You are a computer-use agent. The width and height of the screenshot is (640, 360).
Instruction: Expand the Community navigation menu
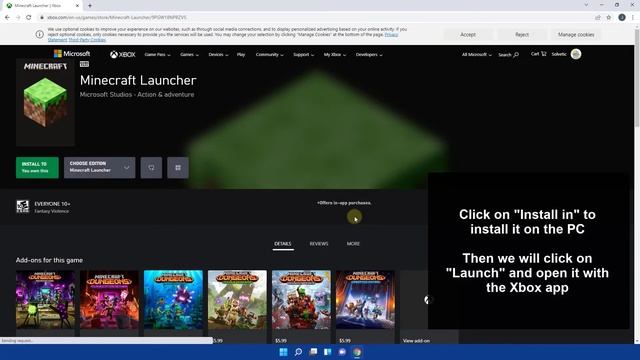pos(269,55)
